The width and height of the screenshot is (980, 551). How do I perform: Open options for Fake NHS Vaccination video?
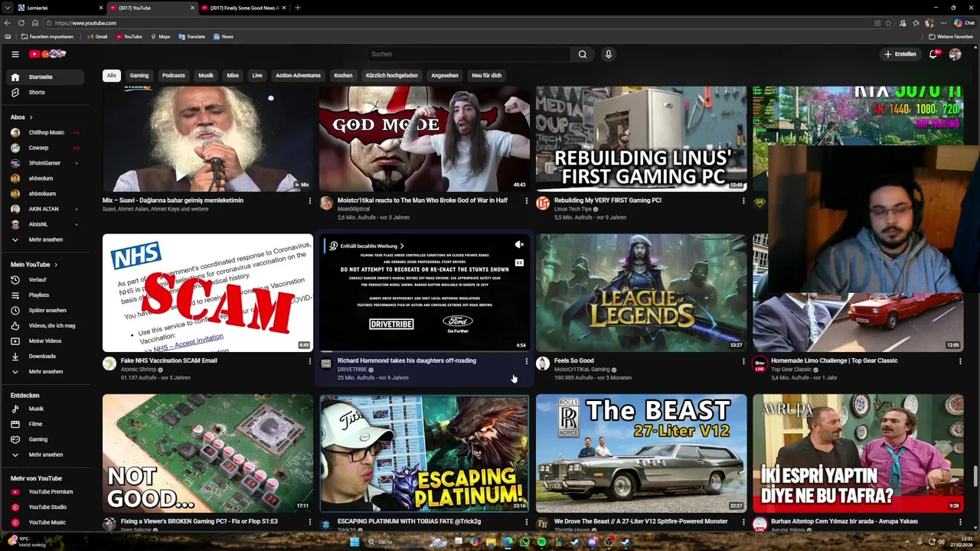point(310,361)
